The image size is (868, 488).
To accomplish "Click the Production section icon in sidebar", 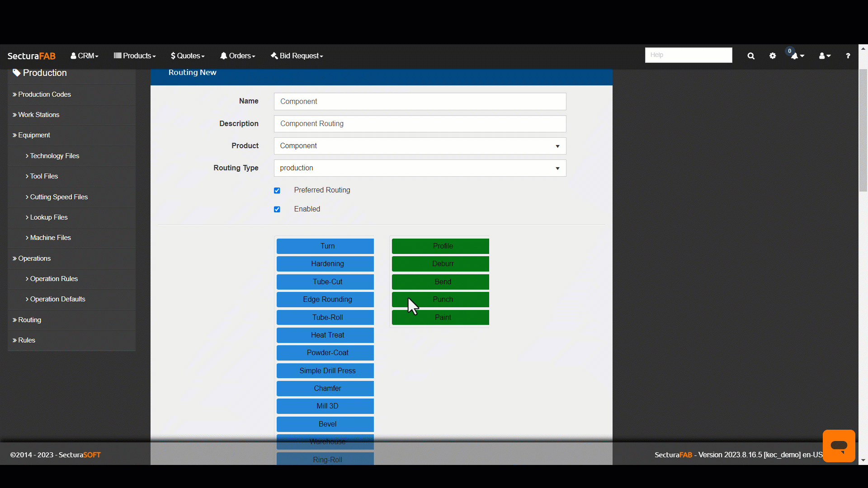I will (x=16, y=72).
